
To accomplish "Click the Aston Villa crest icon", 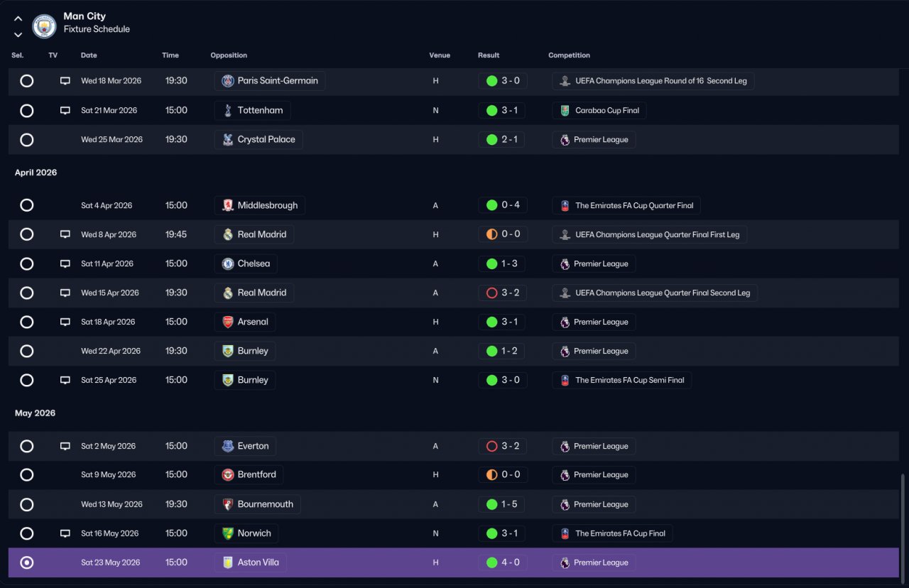I will click(227, 562).
